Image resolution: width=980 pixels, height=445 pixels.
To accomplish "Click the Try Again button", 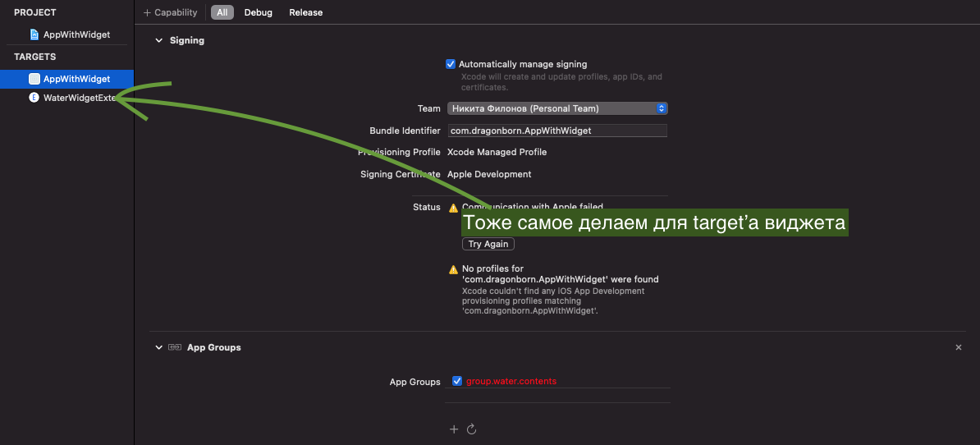I will (488, 244).
